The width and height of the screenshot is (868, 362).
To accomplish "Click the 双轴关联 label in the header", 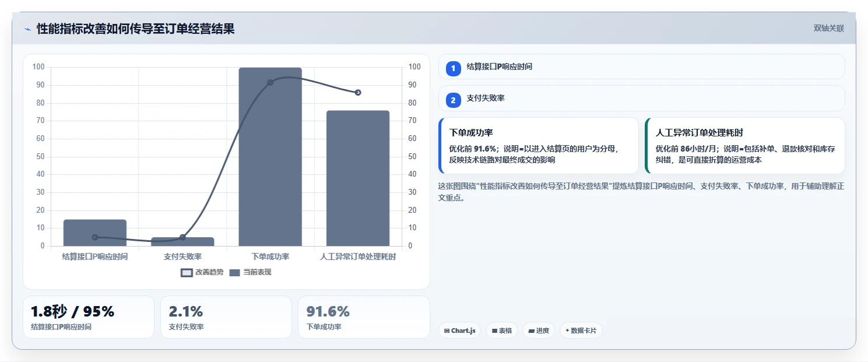I will point(829,29).
